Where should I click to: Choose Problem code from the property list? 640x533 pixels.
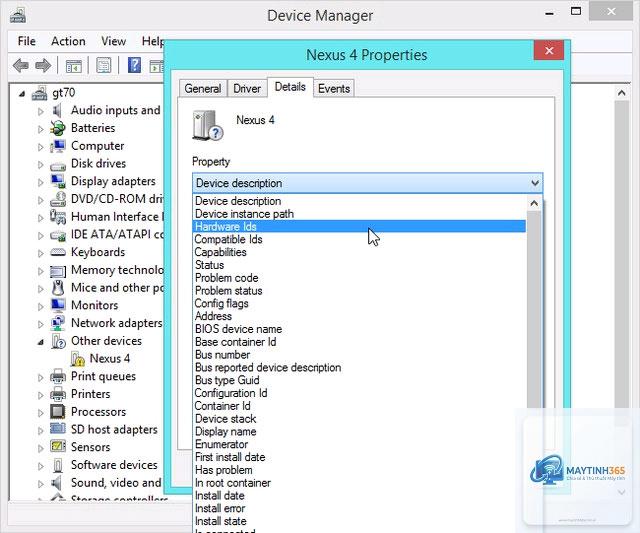pos(359,278)
